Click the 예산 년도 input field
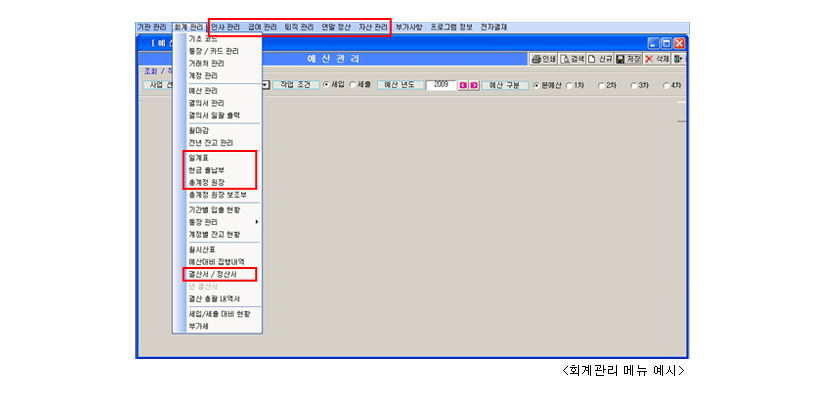 click(x=441, y=85)
